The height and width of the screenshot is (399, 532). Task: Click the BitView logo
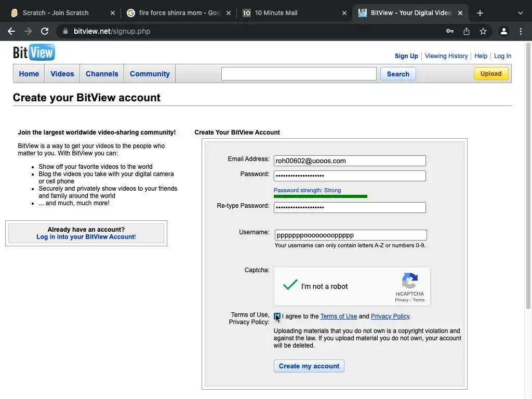pos(34,52)
